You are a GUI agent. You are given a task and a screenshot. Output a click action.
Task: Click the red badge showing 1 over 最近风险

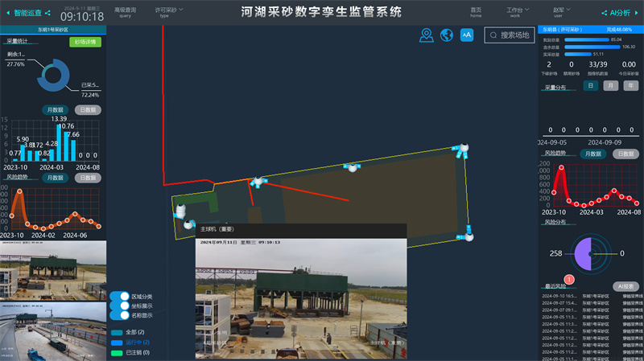pos(569,279)
